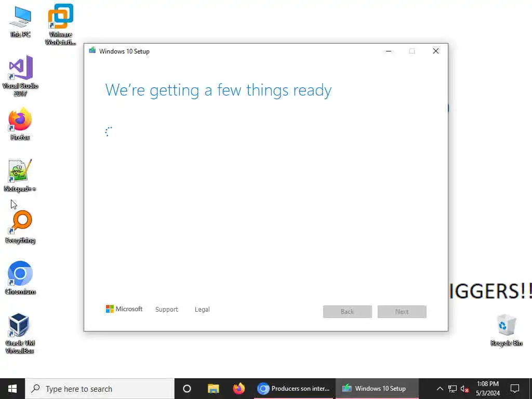The width and height of the screenshot is (532, 399).
Task: Close the Windows 10 Setup window
Action: click(436, 51)
